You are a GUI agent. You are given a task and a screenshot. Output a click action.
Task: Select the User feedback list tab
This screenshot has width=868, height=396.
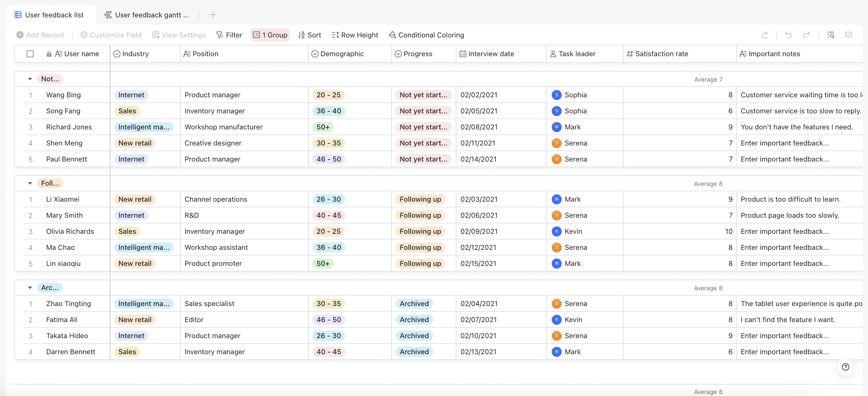point(49,15)
